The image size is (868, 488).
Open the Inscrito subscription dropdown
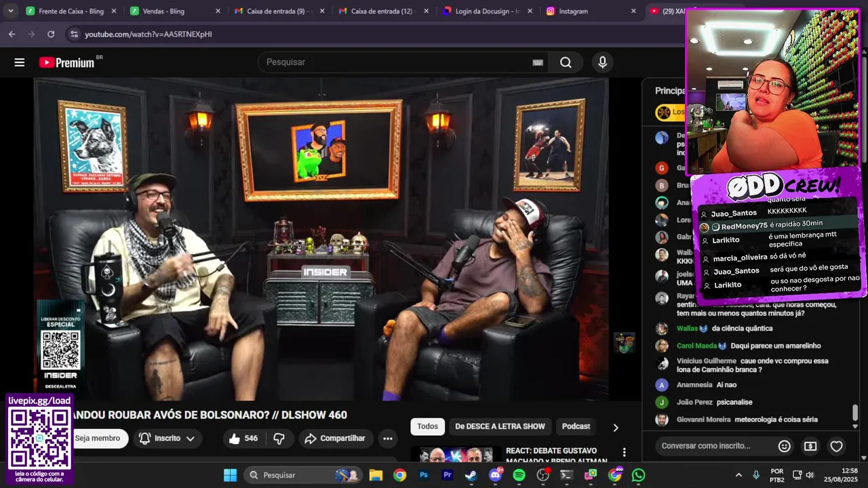pyautogui.click(x=167, y=439)
